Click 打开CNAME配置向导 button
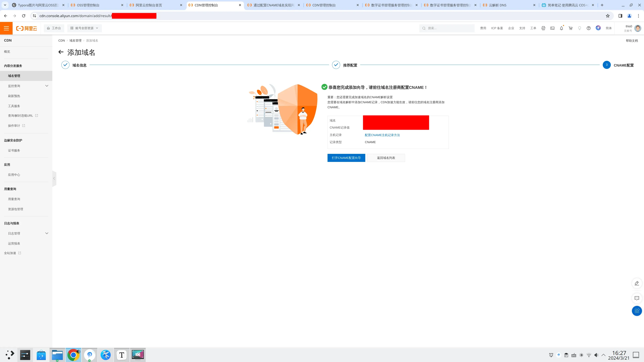 click(x=346, y=158)
